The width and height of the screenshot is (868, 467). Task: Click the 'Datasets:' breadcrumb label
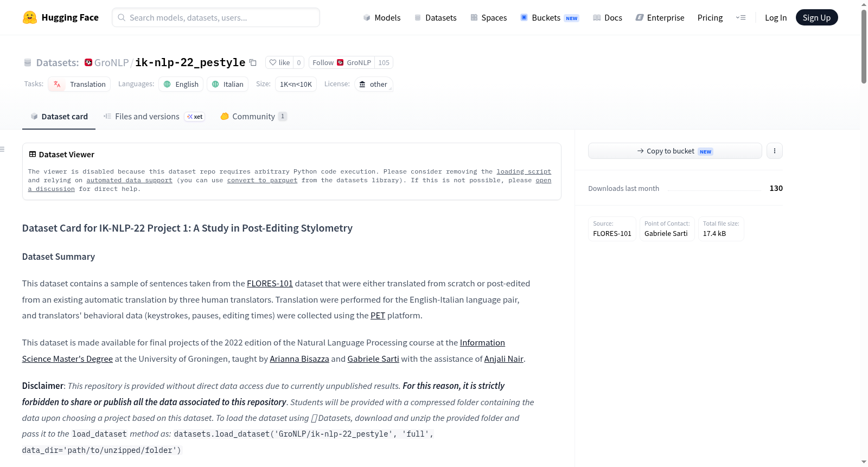point(58,62)
